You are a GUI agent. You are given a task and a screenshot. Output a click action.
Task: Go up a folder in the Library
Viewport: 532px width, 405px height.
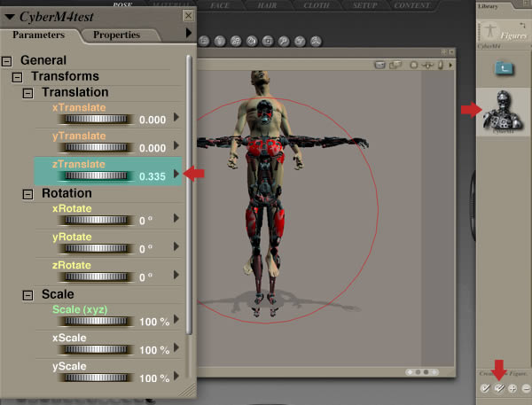pyautogui.click(x=505, y=68)
